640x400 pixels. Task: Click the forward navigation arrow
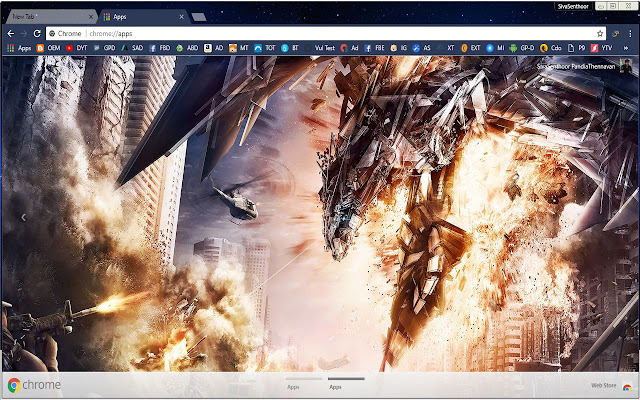tap(24, 33)
